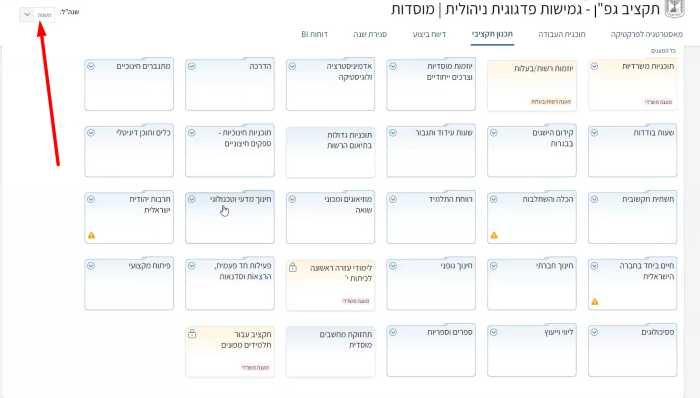Viewport: 700px width, 398px height.
Task: Click the מוזיאונים ומכוני שואה card title
Action: (348, 204)
